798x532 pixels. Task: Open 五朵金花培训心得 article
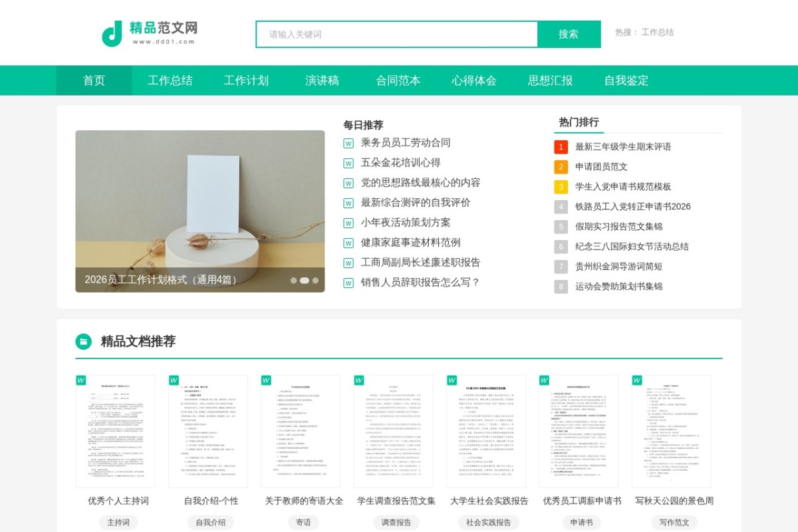(400, 162)
